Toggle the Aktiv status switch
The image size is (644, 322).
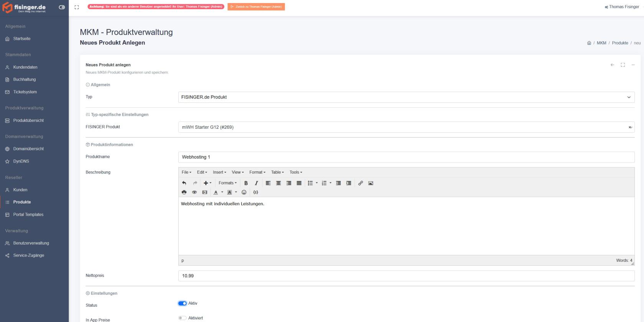click(182, 303)
